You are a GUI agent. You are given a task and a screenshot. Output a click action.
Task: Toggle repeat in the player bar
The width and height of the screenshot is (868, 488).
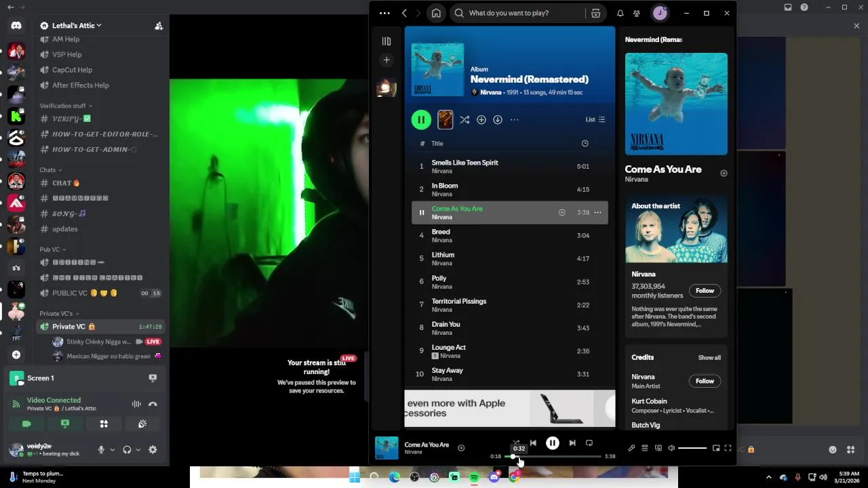pos(589,443)
